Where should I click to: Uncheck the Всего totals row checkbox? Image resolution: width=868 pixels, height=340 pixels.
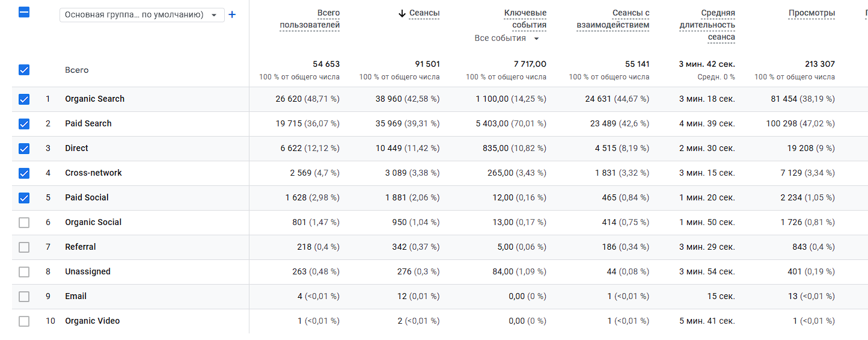point(24,70)
